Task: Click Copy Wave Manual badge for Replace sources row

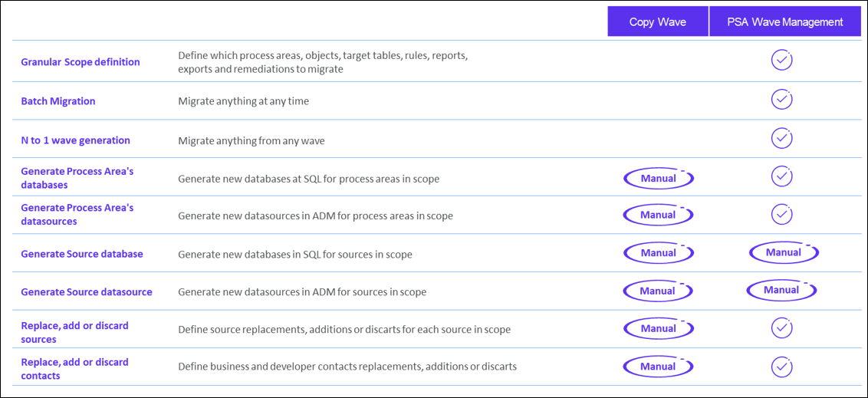Action: click(658, 328)
